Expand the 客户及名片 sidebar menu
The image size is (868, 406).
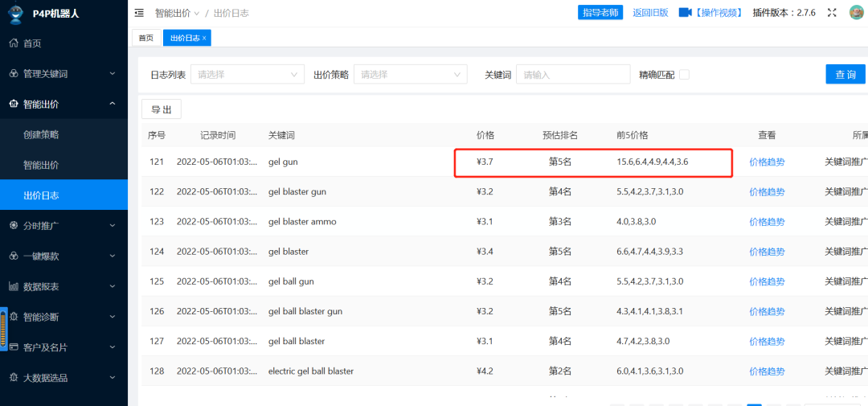pyautogui.click(x=113, y=347)
